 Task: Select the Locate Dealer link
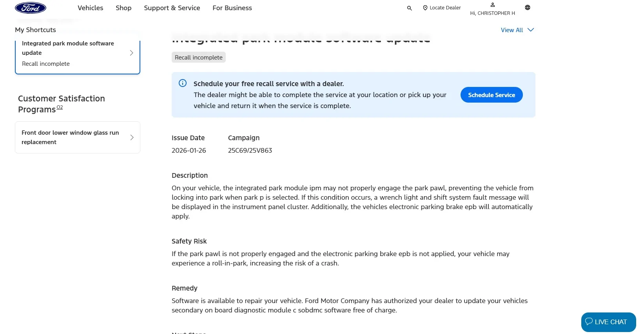(x=445, y=8)
